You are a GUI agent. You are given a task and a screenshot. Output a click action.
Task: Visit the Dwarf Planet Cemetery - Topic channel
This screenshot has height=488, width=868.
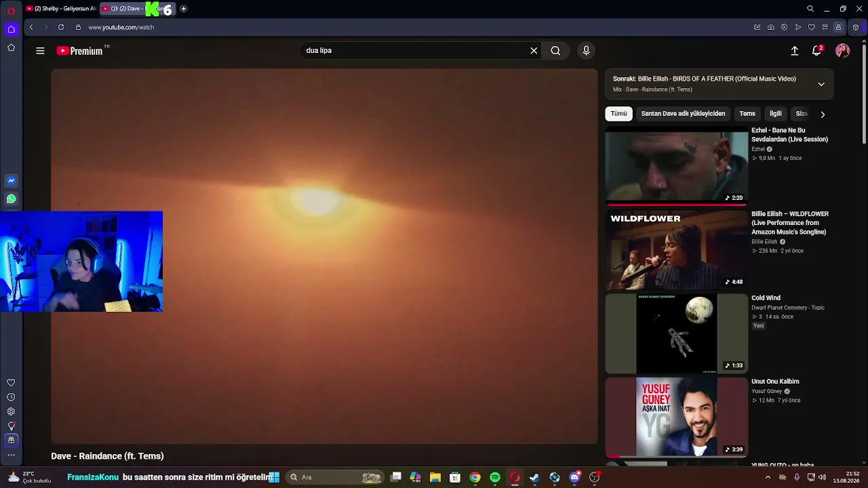point(788,308)
